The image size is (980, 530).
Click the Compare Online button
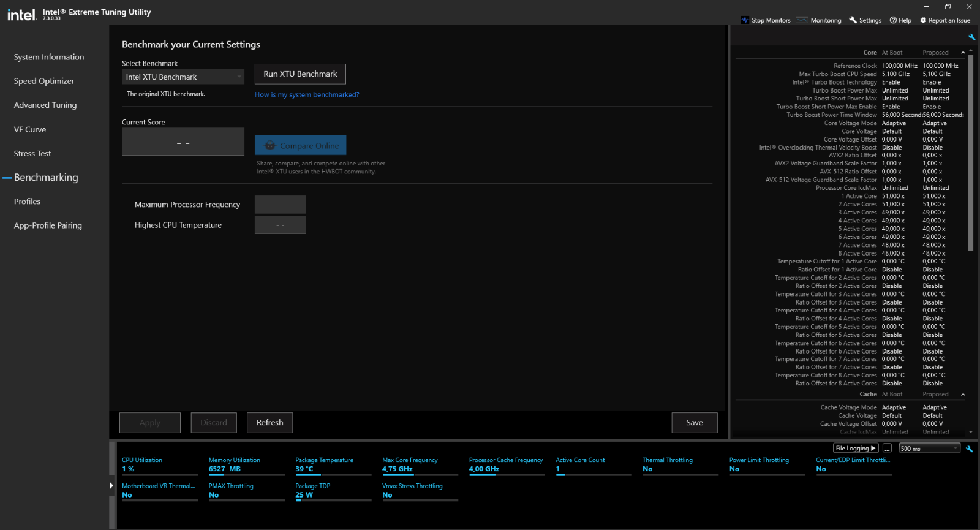tap(301, 145)
